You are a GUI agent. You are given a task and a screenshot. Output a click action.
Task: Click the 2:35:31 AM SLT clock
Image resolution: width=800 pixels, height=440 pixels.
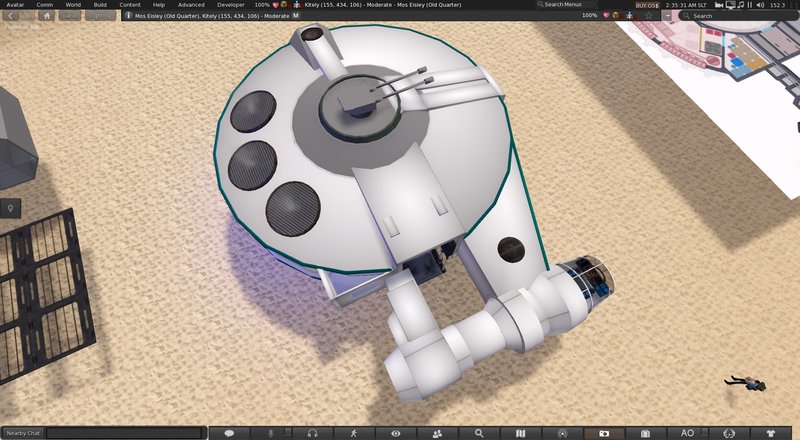click(686, 5)
